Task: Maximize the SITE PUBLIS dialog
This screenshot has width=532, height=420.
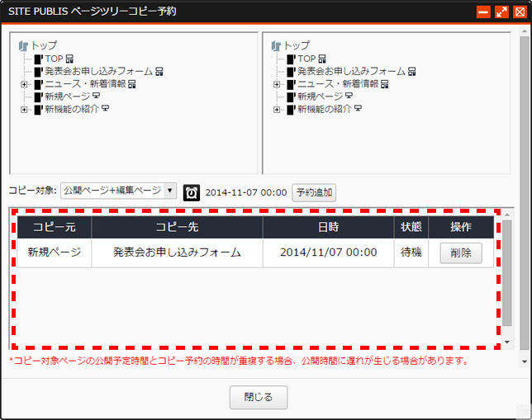Action: pyautogui.click(x=501, y=12)
